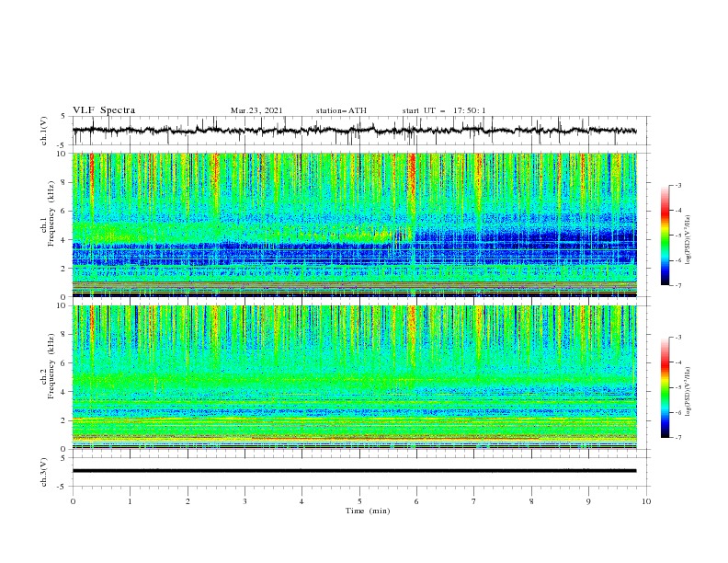Select the ch.1 "Frequency (kHz)" axis label

click(51, 214)
